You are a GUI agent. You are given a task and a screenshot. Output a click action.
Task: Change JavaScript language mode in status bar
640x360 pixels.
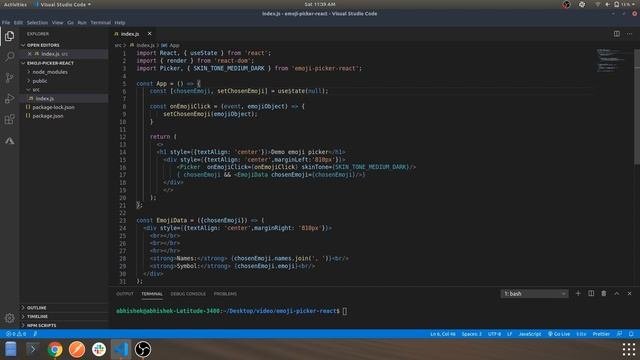[529, 334]
